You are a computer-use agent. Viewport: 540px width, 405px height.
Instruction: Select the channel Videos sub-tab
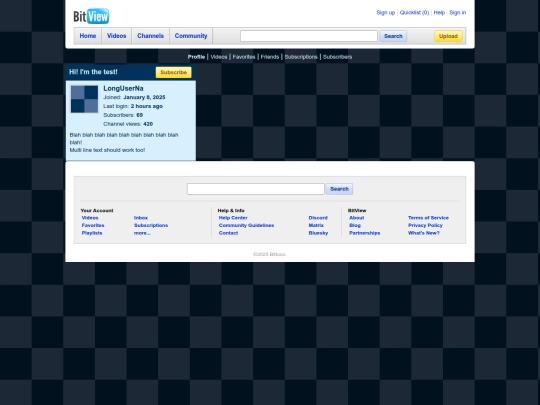pyautogui.click(x=219, y=57)
